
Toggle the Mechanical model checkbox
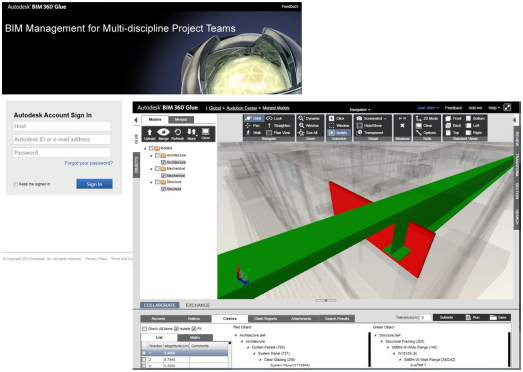[x=163, y=175]
